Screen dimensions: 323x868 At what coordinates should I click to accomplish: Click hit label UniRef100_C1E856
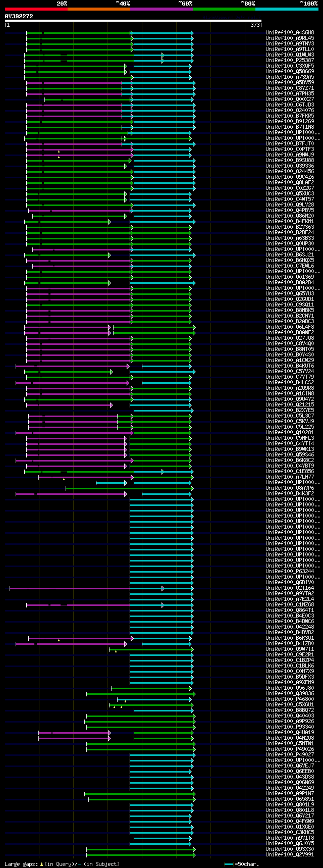point(290,471)
